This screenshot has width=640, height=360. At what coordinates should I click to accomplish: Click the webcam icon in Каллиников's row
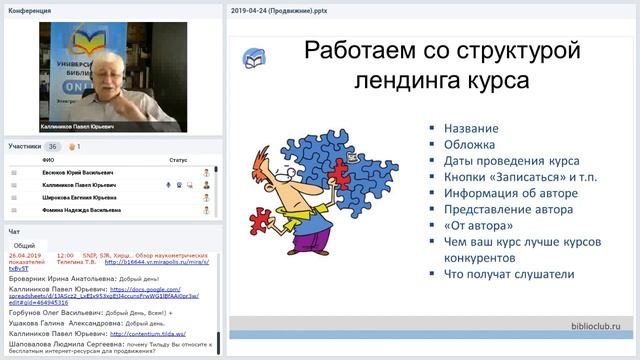[x=179, y=185]
